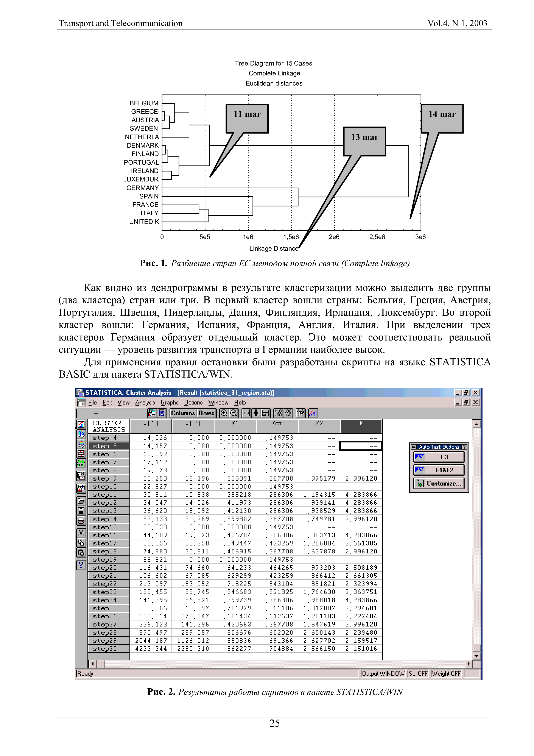Click the clipboard paste icon
Viewport: 534px width, 756px height.
81,552
